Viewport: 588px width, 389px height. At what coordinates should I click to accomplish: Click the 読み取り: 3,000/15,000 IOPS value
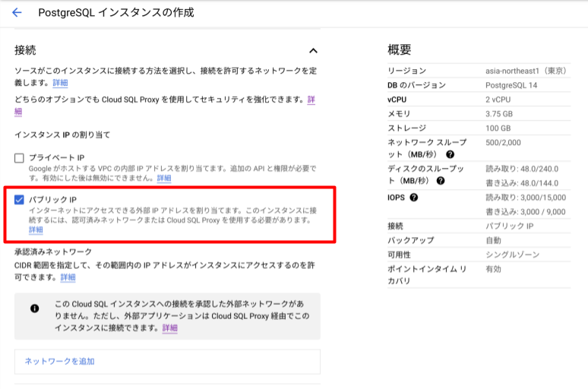pyautogui.click(x=526, y=198)
